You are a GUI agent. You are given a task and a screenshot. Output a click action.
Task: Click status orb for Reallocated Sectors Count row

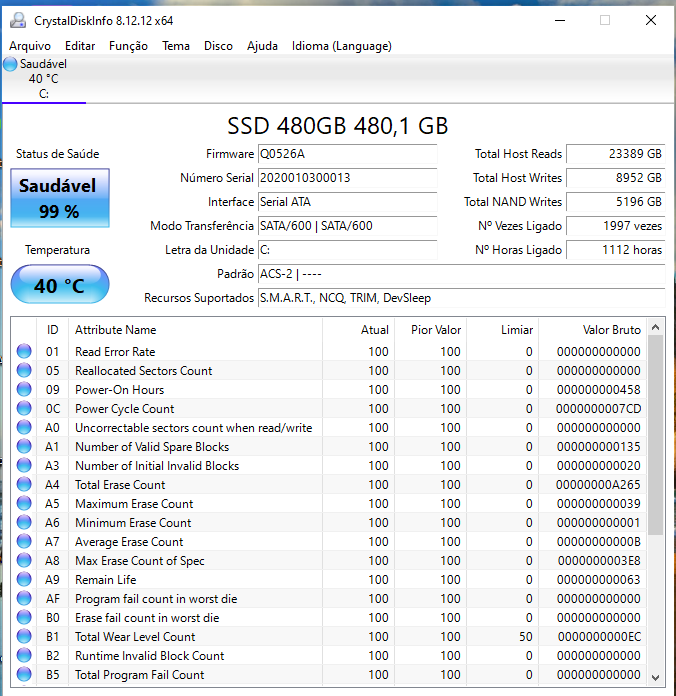click(24, 370)
